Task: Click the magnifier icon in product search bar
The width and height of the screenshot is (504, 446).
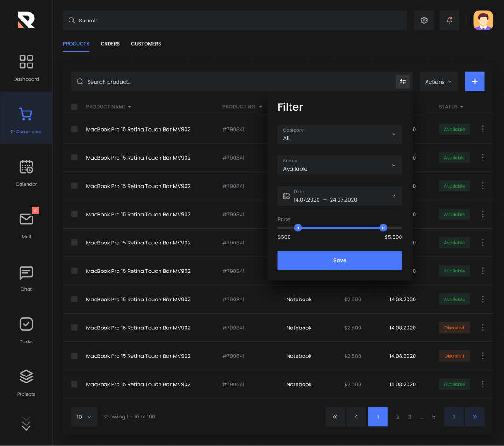Action: tap(80, 82)
